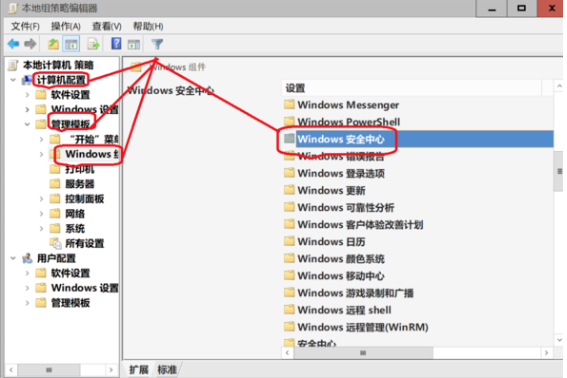
Task: Select the 打印机 tree folder
Action: [x=80, y=169]
